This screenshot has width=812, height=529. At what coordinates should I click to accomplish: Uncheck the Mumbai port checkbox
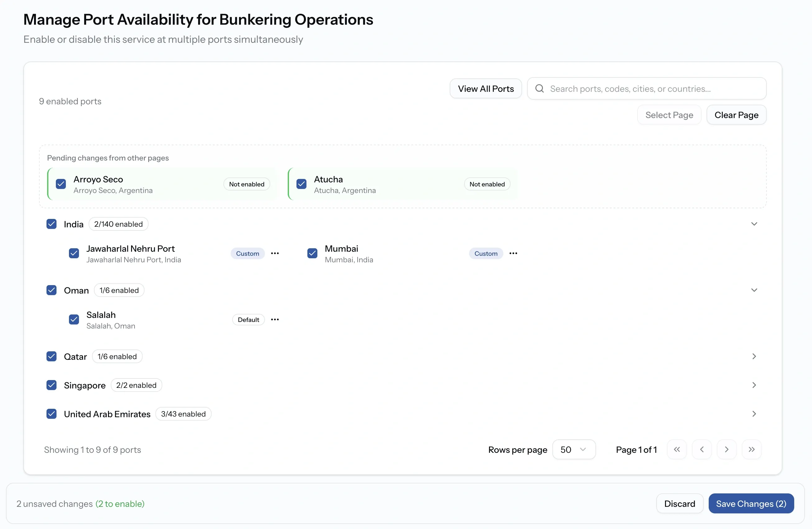pos(312,253)
